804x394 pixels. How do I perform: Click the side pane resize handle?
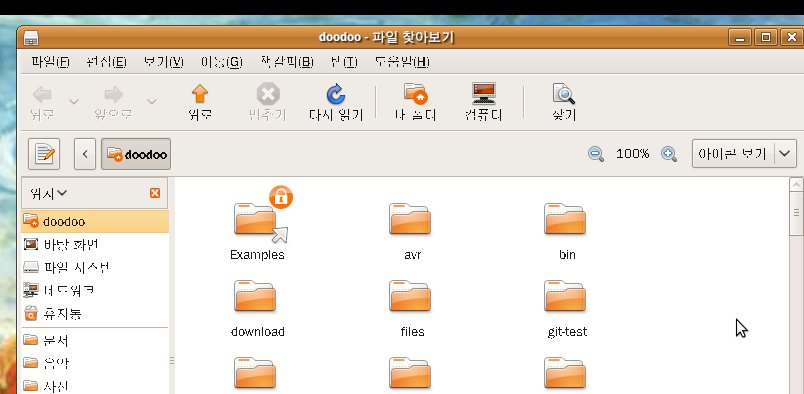(x=172, y=361)
